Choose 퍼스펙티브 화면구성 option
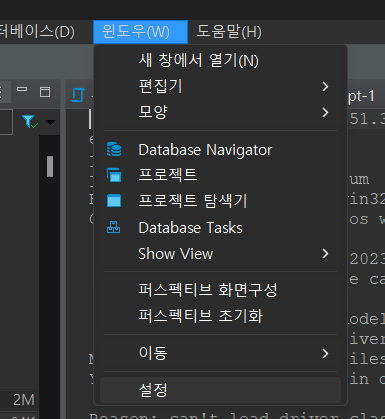The image size is (385, 419). coord(220,290)
